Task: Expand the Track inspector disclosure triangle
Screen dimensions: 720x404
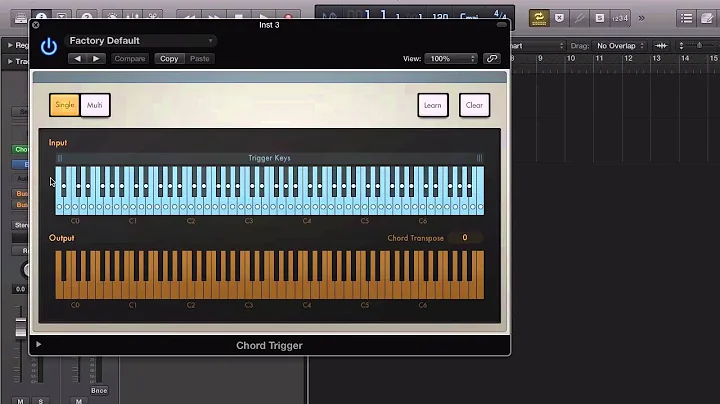Action: (x=10, y=61)
